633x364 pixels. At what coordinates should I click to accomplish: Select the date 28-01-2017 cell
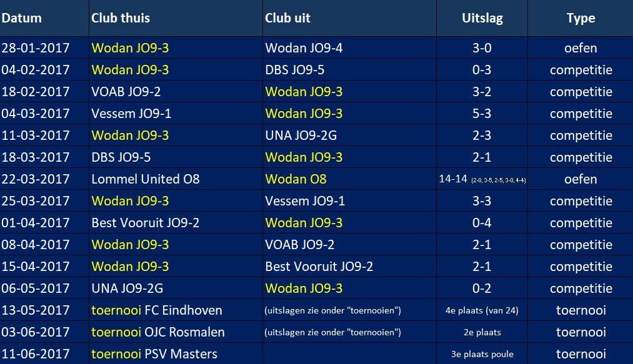tap(36, 48)
